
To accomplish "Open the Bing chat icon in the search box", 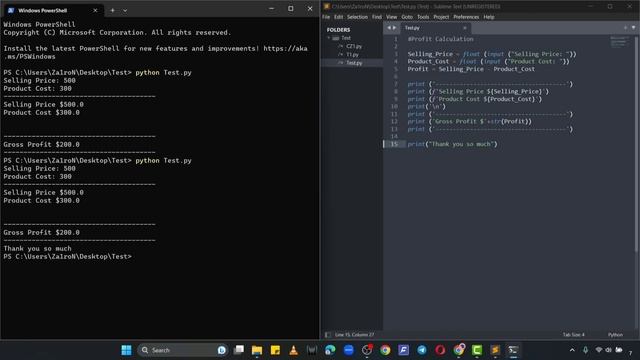I will coord(222,350).
